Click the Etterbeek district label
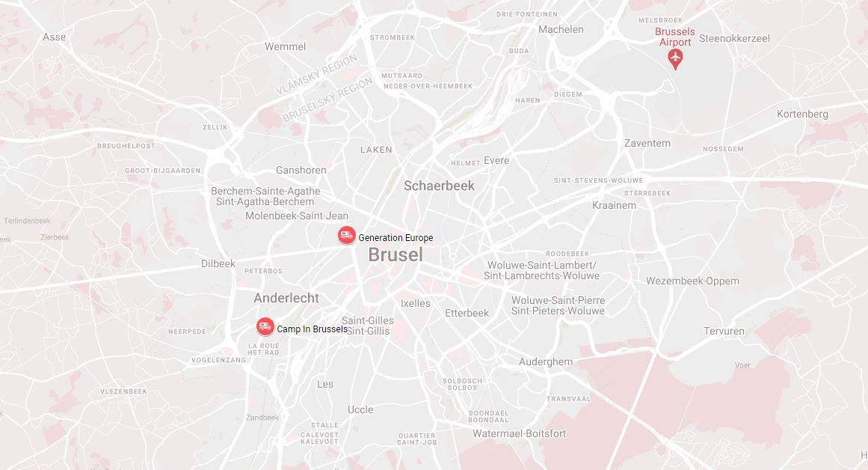 pyautogui.click(x=467, y=313)
